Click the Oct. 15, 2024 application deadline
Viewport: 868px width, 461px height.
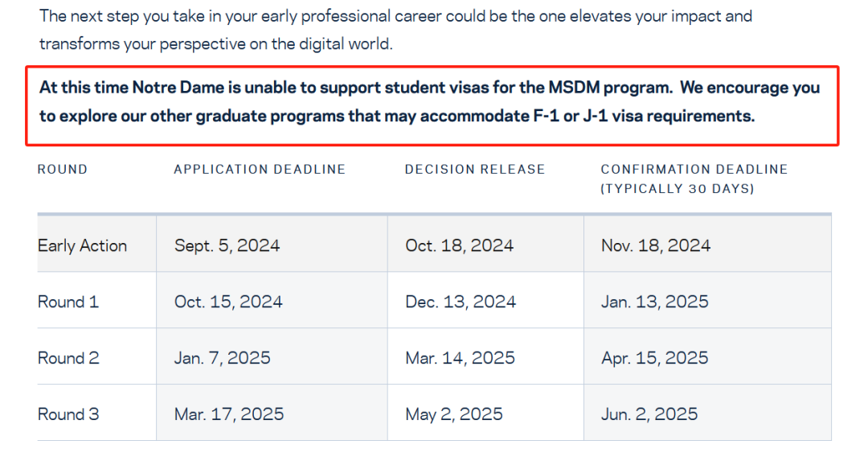228,302
